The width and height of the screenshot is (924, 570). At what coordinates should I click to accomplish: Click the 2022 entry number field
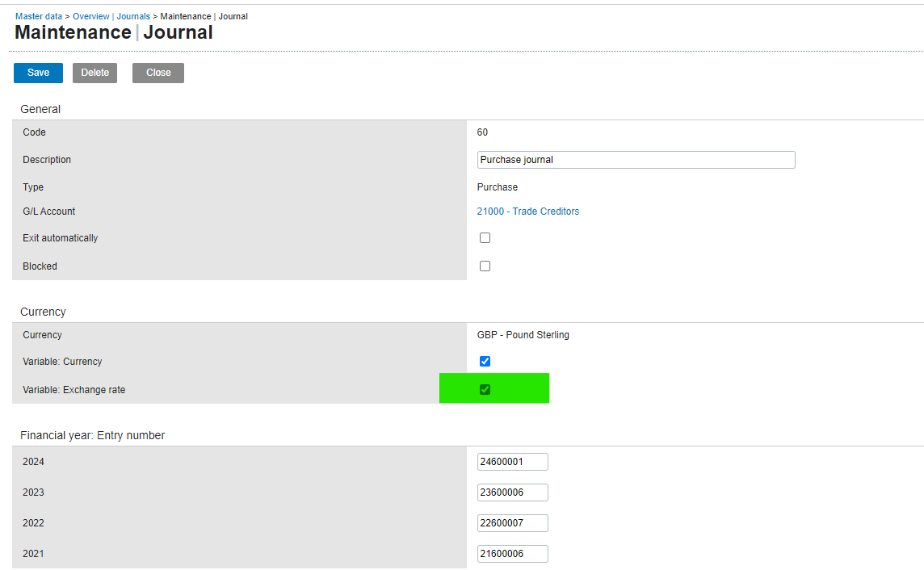click(x=513, y=523)
